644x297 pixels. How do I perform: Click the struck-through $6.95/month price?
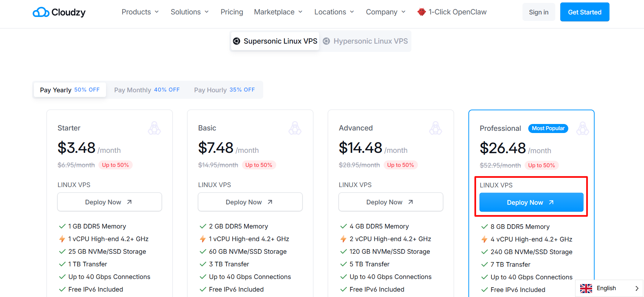(x=76, y=165)
